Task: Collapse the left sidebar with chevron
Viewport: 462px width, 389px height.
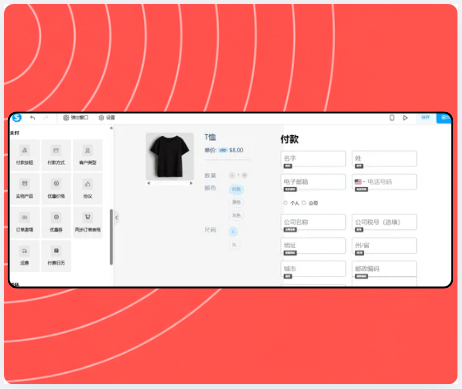Action: (116, 218)
